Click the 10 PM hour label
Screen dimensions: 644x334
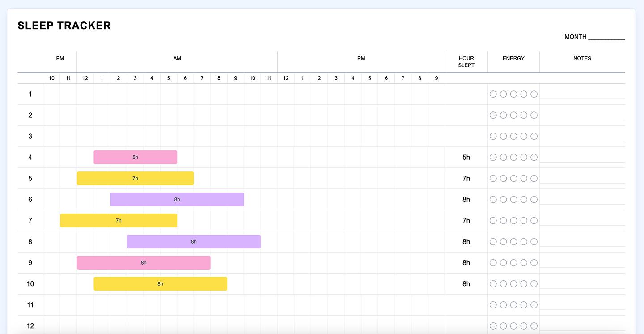(x=52, y=78)
